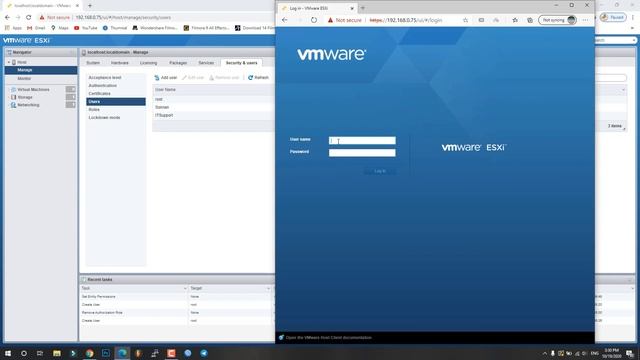Open a new tab in the Chrome window
The width and height of the screenshot is (640, 360).
click(x=90, y=6)
